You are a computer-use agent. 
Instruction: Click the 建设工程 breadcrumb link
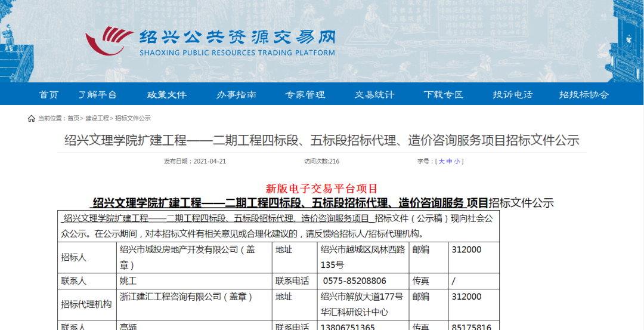(x=97, y=118)
